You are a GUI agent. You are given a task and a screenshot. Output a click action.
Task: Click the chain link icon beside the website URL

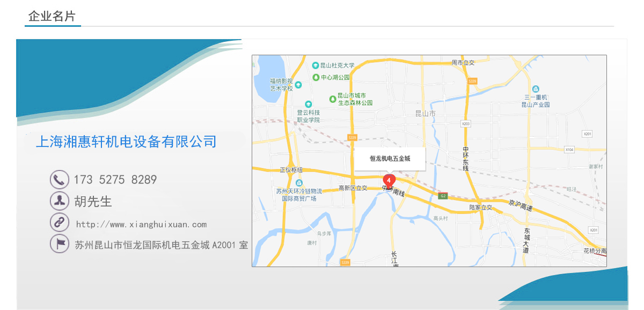59,223
